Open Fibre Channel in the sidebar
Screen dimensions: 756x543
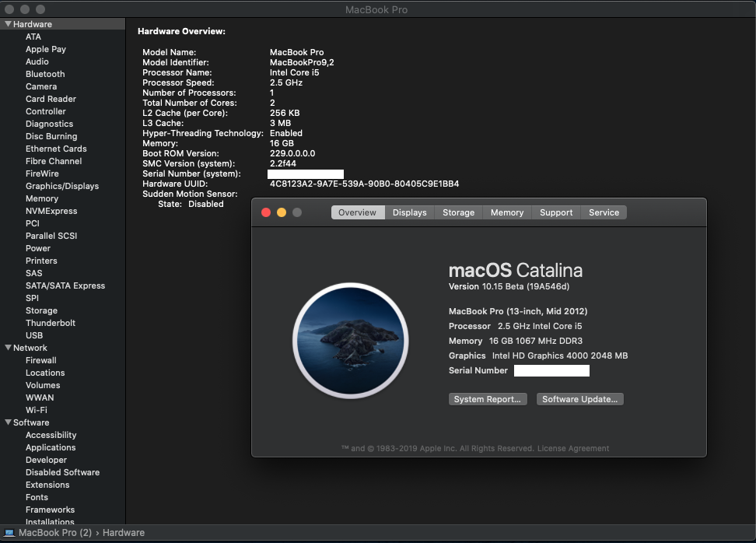54,161
